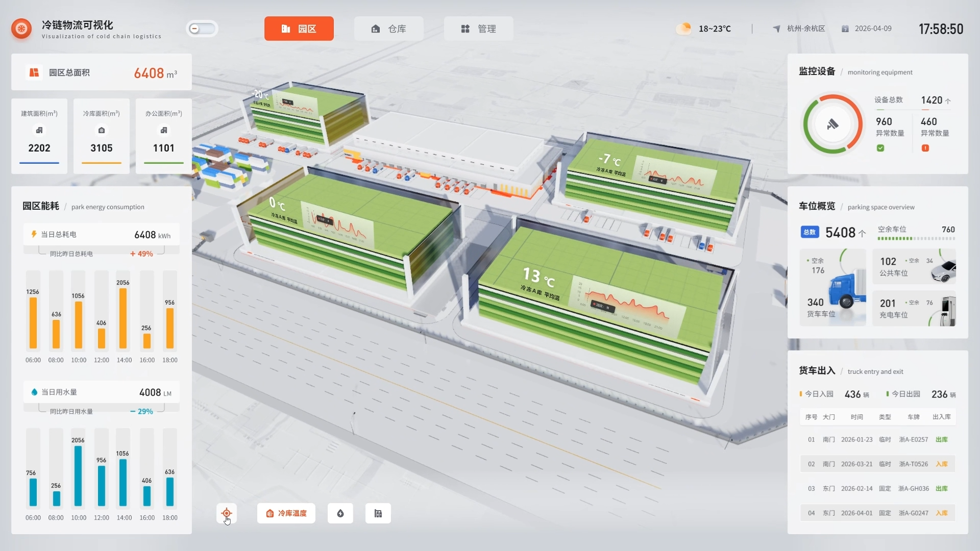Select truck record row 02 浙A-T0526
This screenshot has height=551, width=980.
(x=878, y=464)
